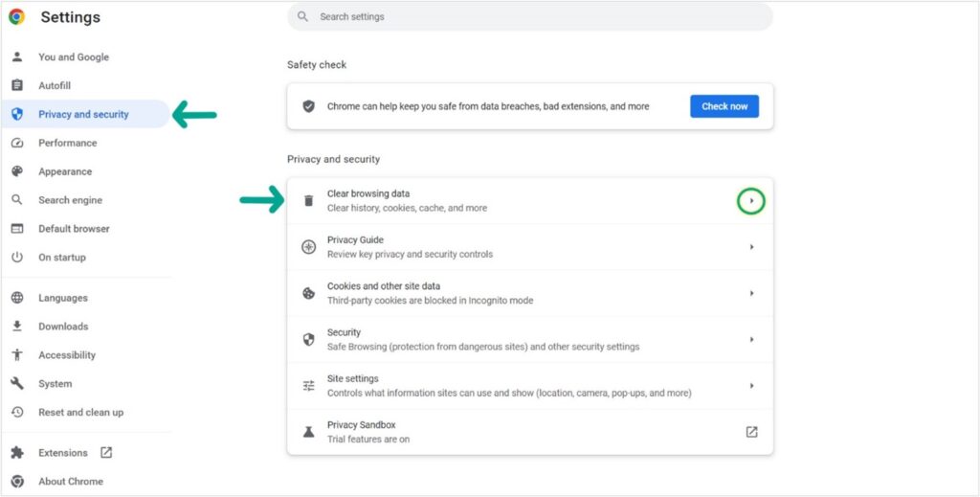Select Privacy and security in sidebar
This screenshot has height=497, width=980.
coord(85,114)
